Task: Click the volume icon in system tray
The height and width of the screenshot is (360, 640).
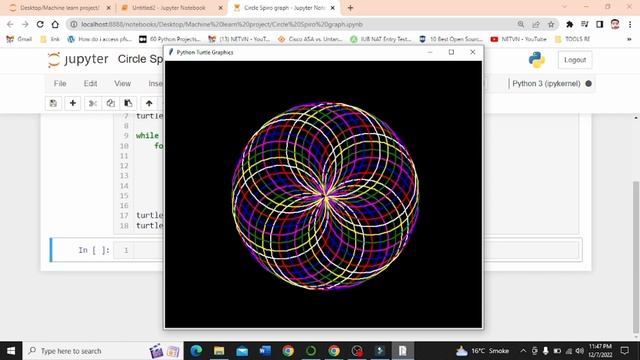Action: point(579,351)
